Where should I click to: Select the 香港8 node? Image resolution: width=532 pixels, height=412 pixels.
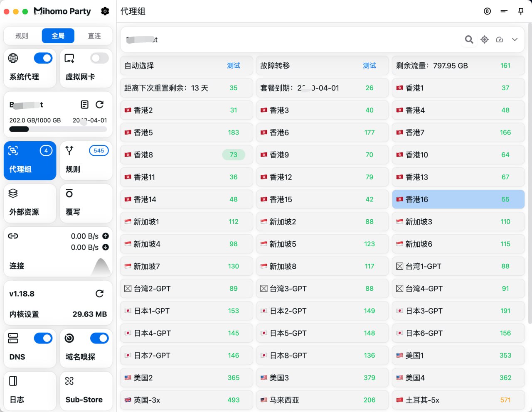coord(187,155)
